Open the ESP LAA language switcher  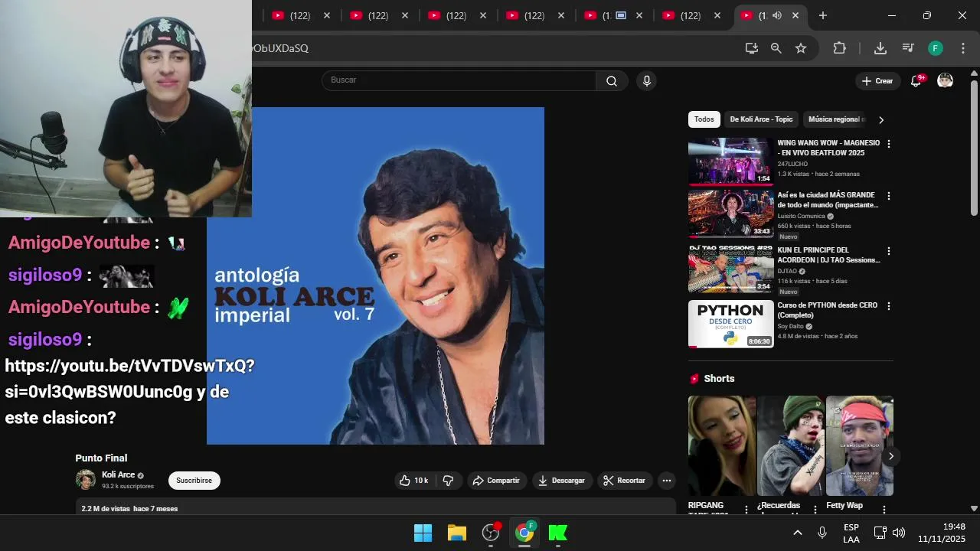(x=851, y=533)
